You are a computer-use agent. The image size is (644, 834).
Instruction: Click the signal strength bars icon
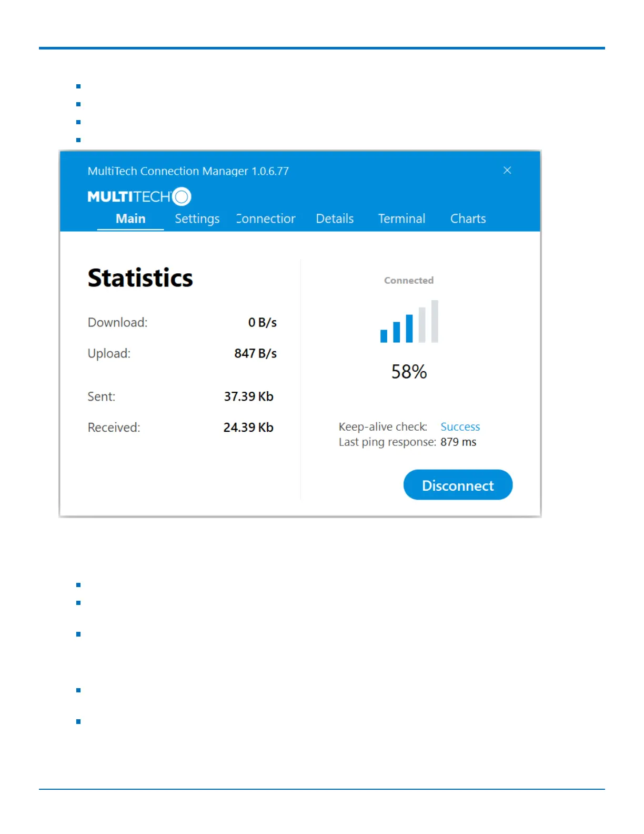409,321
